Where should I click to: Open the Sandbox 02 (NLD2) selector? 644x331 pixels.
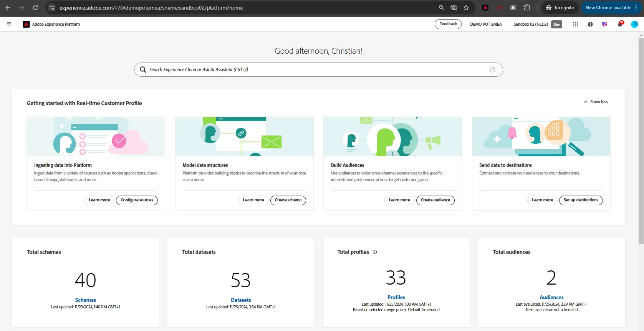pos(538,24)
